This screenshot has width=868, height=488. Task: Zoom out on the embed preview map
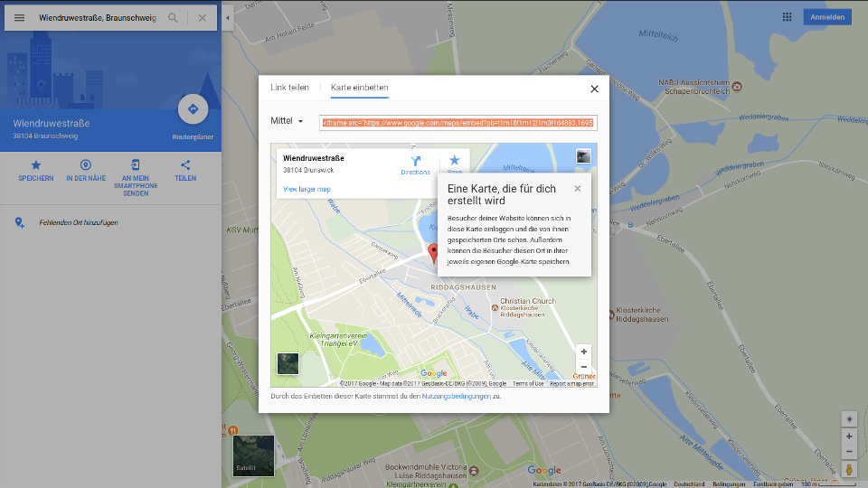[583, 367]
